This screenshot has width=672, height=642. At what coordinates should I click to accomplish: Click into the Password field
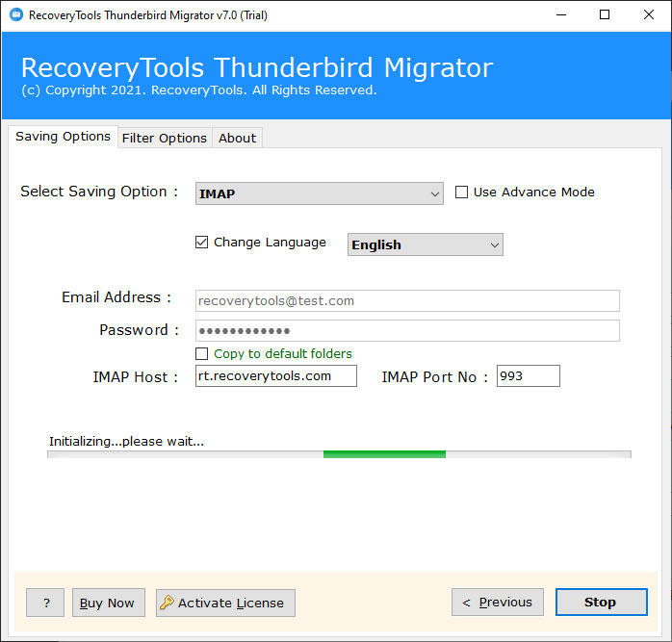(407, 331)
